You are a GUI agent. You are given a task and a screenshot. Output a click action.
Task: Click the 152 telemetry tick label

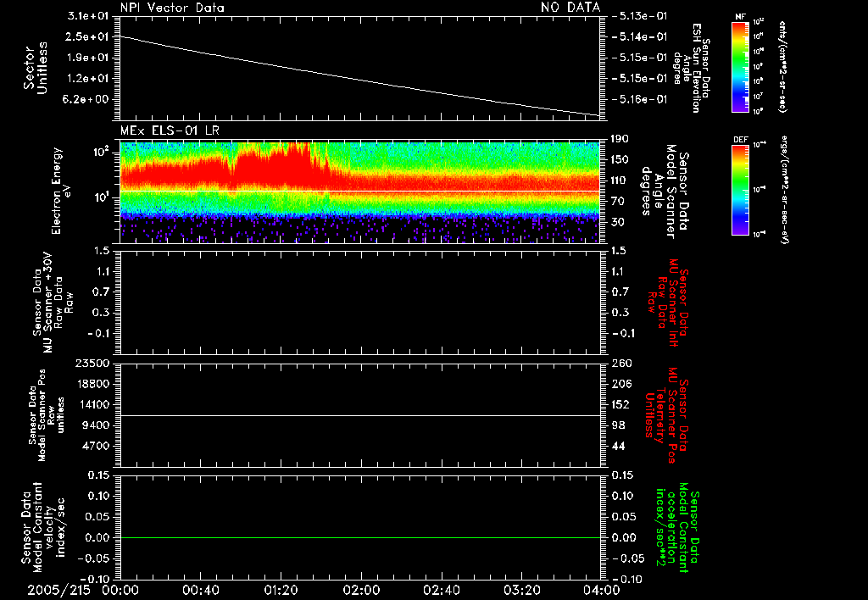click(x=621, y=404)
